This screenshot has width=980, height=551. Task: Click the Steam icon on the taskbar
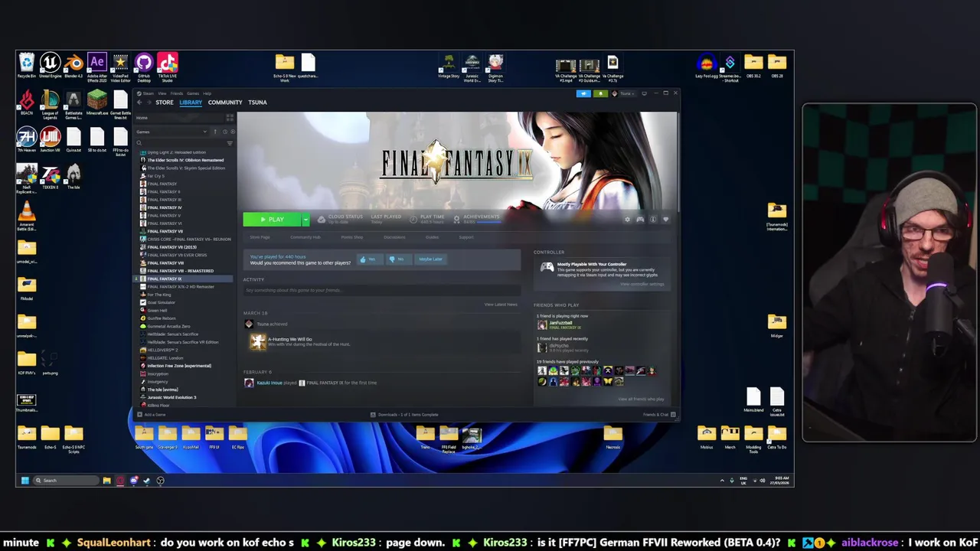tap(146, 481)
